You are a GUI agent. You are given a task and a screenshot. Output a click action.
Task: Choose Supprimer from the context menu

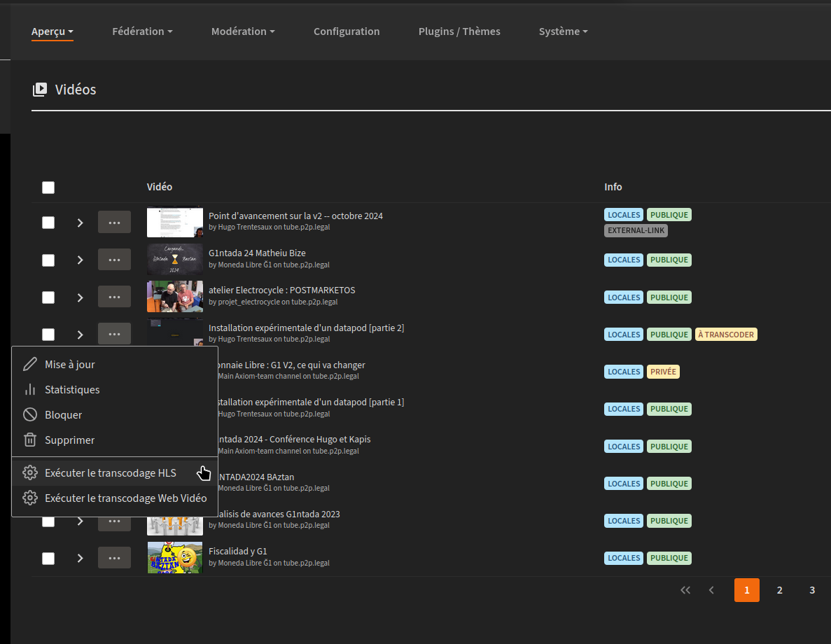pyautogui.click(x=115, y=440)
